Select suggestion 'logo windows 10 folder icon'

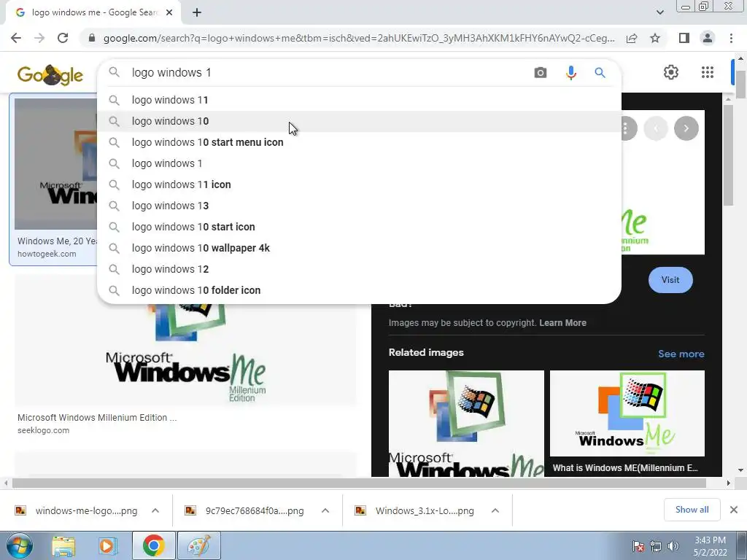click(x=359, y=290)
